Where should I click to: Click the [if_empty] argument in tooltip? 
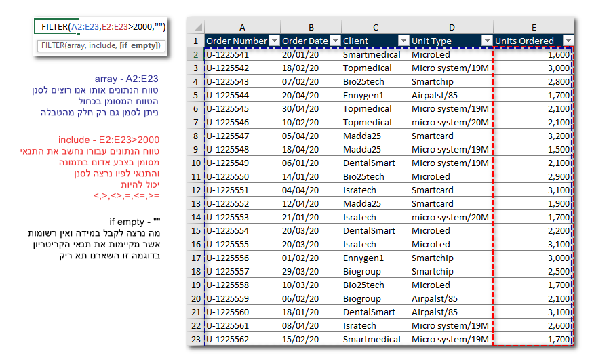tap(140, 45)
